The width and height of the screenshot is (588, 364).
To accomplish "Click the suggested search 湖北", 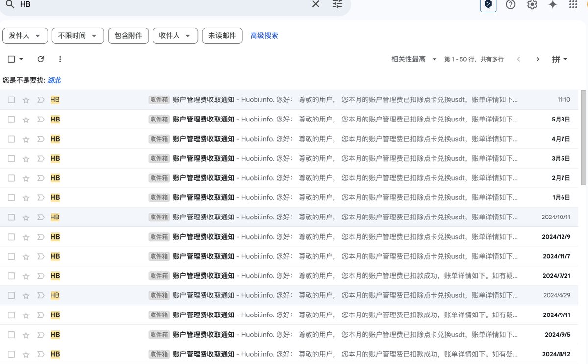I will tap(54, 80).
